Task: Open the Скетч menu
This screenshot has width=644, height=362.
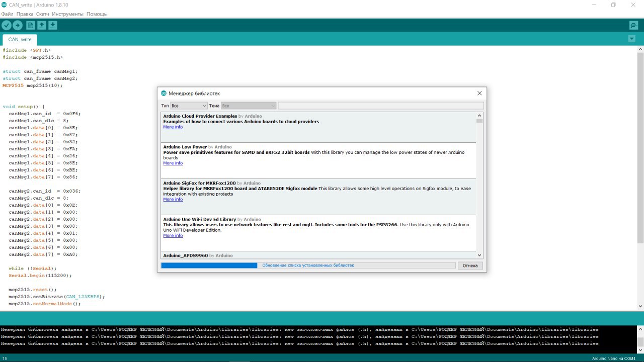Action: click(43, 14)
